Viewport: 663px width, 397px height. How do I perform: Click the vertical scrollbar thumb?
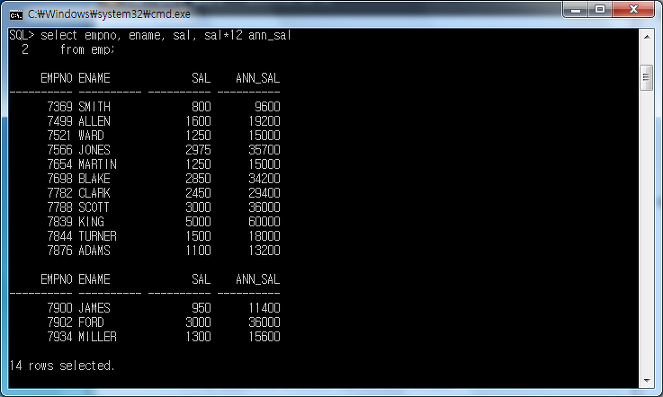647,78
